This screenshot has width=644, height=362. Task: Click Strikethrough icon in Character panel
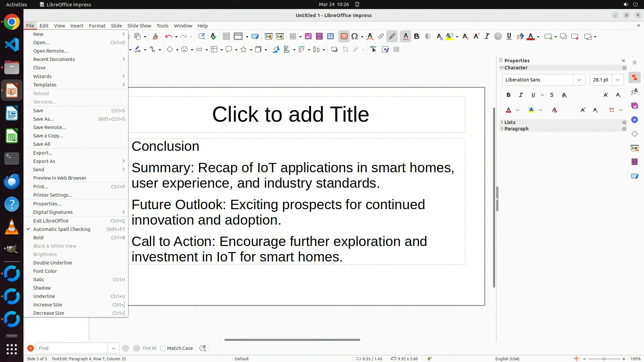click(x=552, y=95)
